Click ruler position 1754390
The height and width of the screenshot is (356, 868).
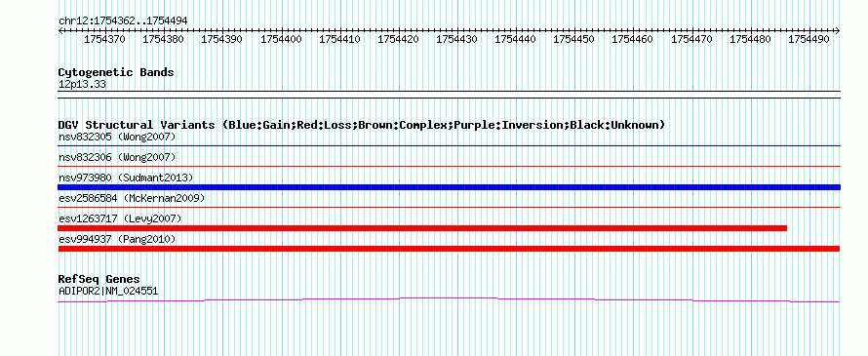[x=222, y=40]
